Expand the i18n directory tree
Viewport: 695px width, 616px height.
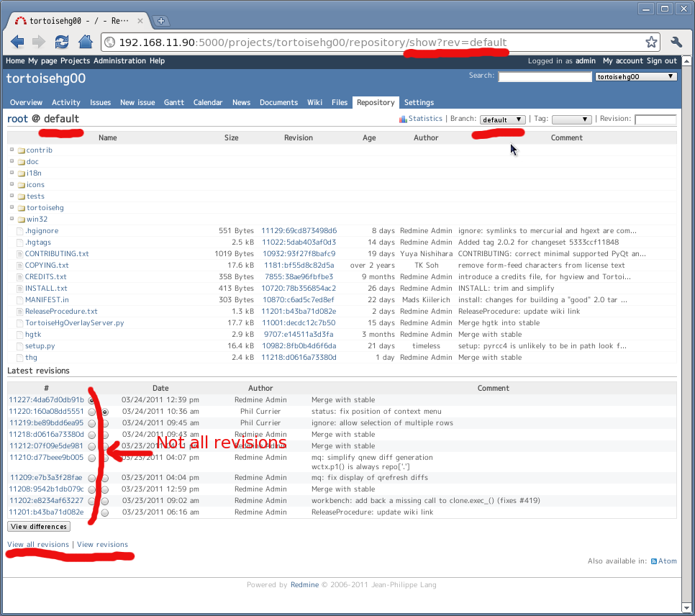coord(12,173)
